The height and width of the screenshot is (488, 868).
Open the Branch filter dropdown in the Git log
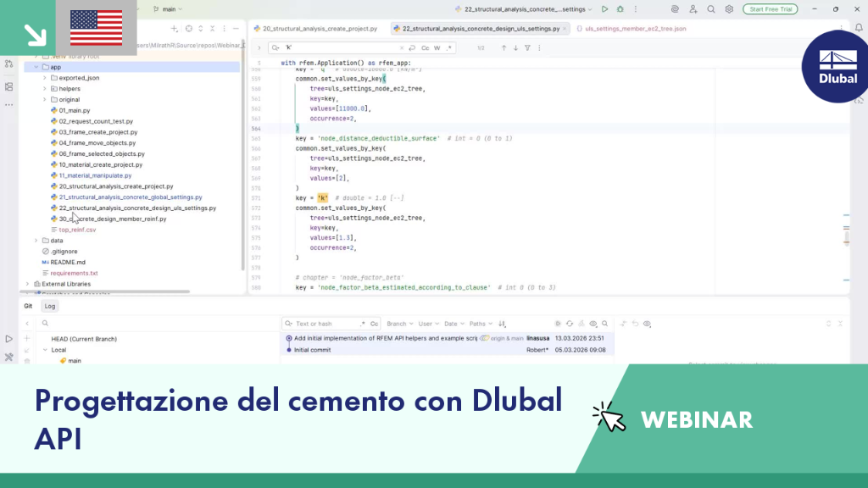click(x=400, y=324)
